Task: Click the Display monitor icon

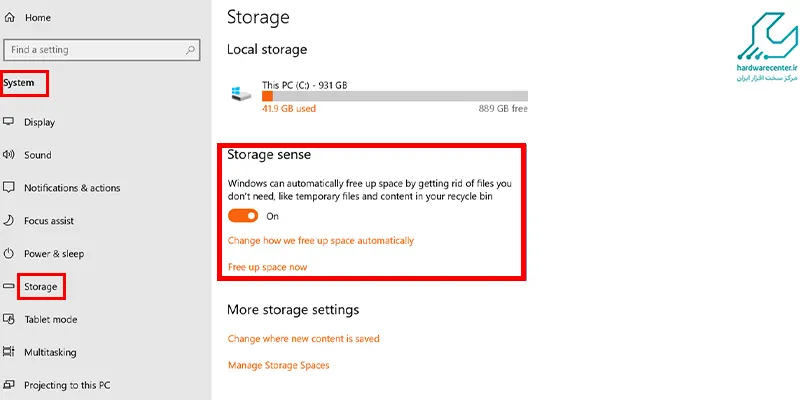Action: [9, 122]
